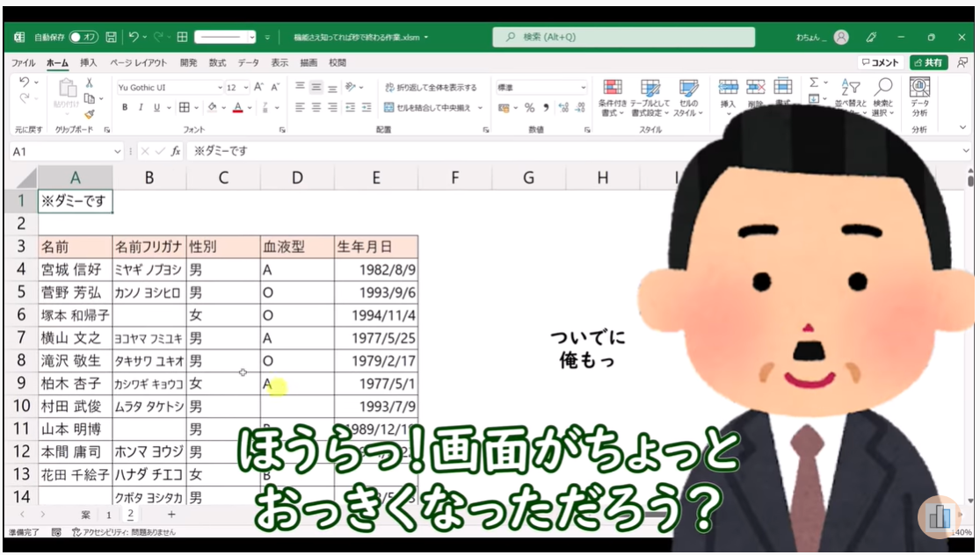Click the save icon in title bar
The height and width of the screenshot is (555, 980).
[112, 37]
